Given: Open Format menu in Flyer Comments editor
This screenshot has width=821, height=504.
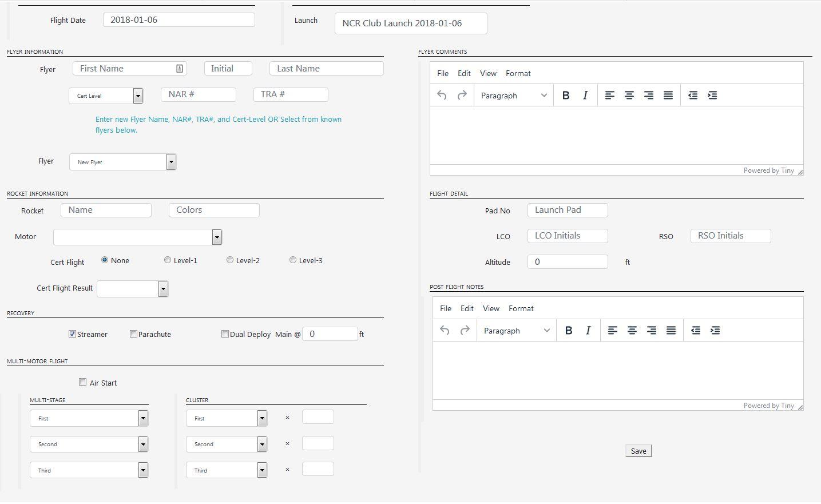Looking at the screenshot, I should pos(518,73).
